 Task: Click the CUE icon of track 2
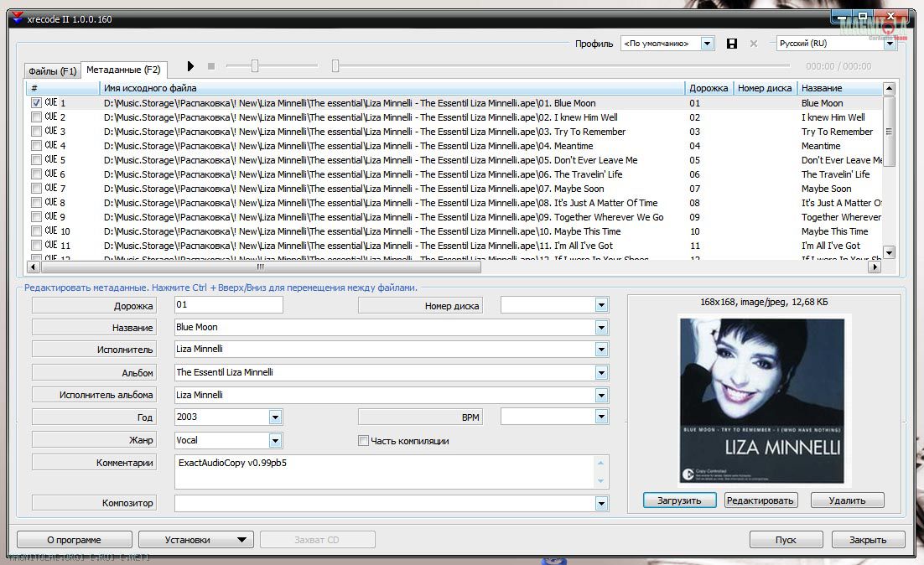point(51,117)
